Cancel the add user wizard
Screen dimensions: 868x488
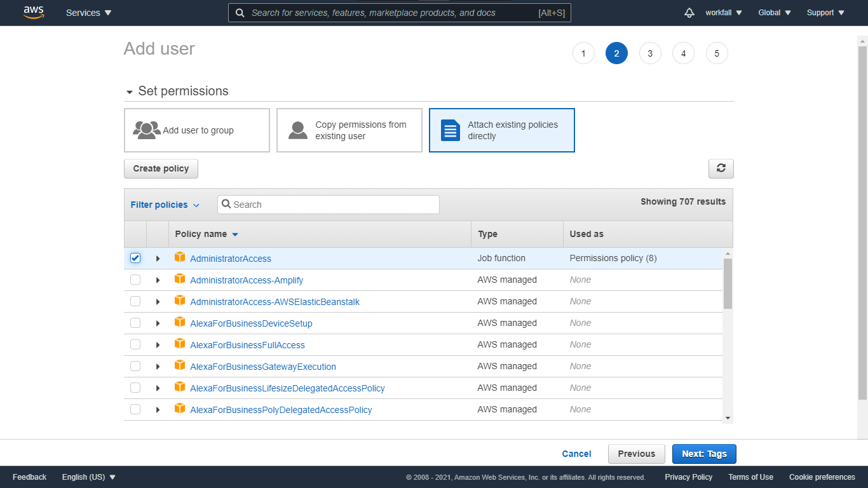(577, 454)
